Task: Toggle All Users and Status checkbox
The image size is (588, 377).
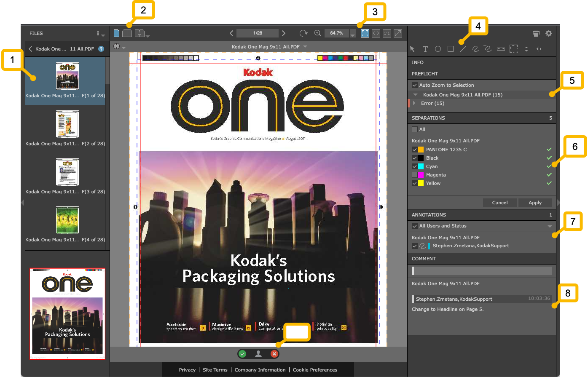Action: pos(415,226)
